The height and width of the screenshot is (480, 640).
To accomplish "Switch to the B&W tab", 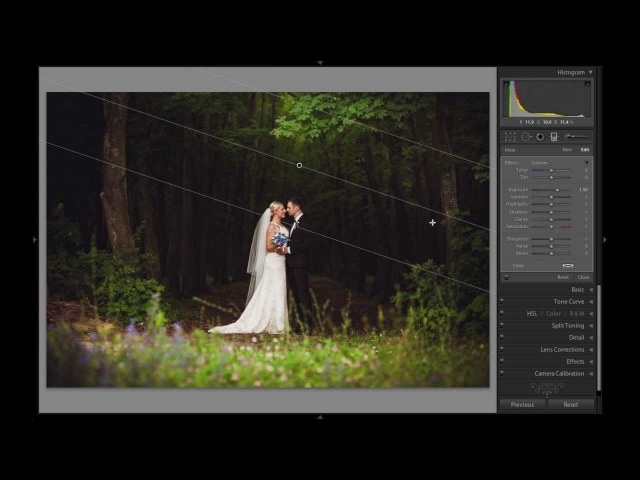I will (x=577, y=313).
